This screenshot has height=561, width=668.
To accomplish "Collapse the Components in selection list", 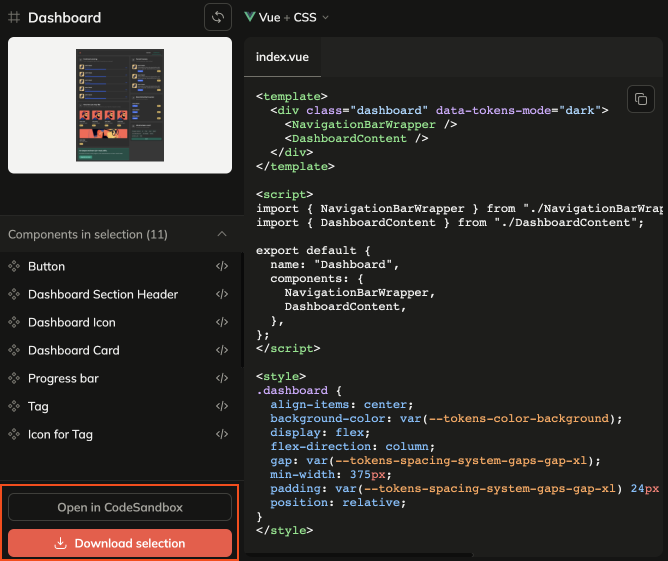I will click(x=221, y=235).
